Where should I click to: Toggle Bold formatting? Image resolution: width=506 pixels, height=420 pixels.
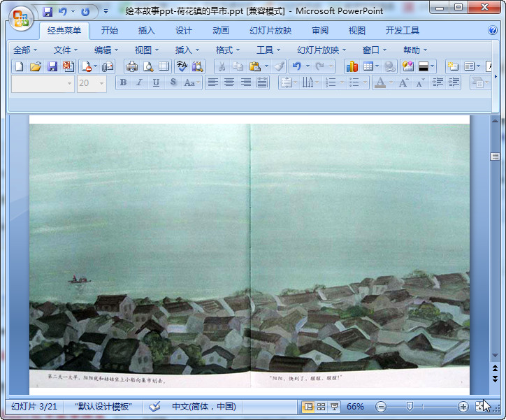(x=123, y=82)
